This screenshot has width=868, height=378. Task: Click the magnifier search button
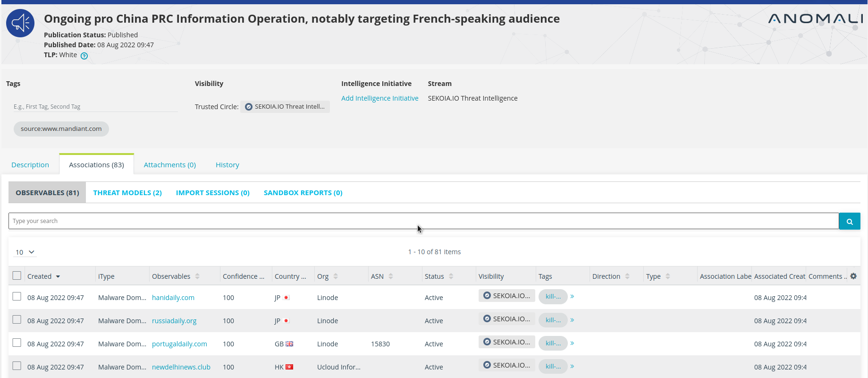(849, 221)
